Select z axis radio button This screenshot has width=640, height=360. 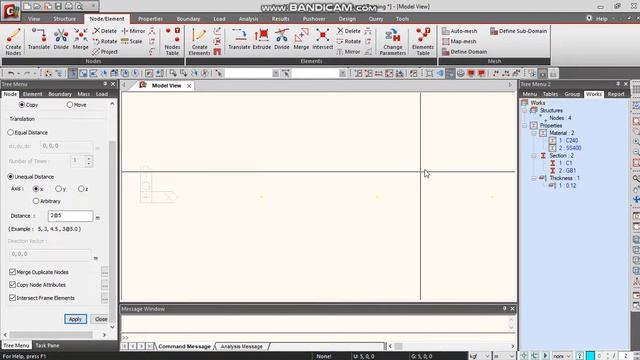point(81,189)
